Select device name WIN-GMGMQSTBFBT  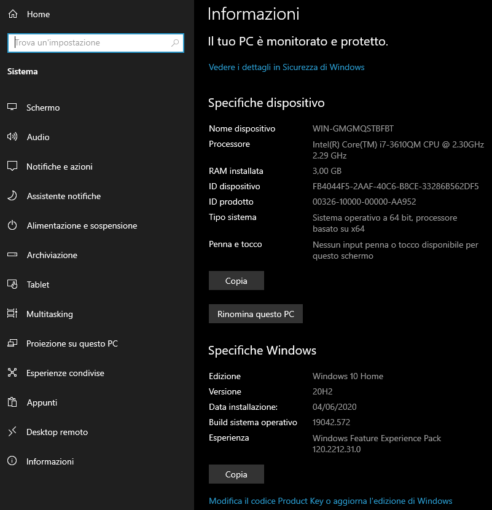click(353, 129)
